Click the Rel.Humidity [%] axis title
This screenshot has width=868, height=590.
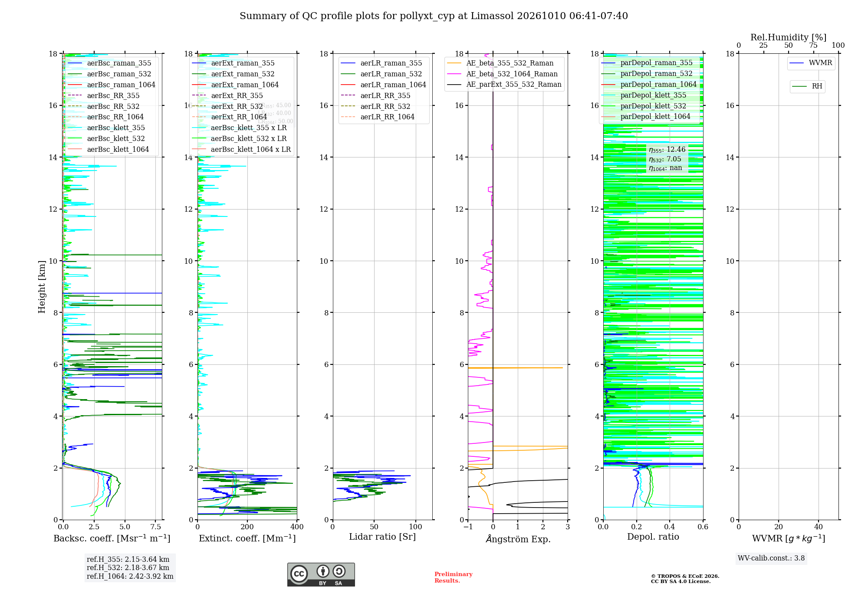pyautogui.click(x=789, y=37)
